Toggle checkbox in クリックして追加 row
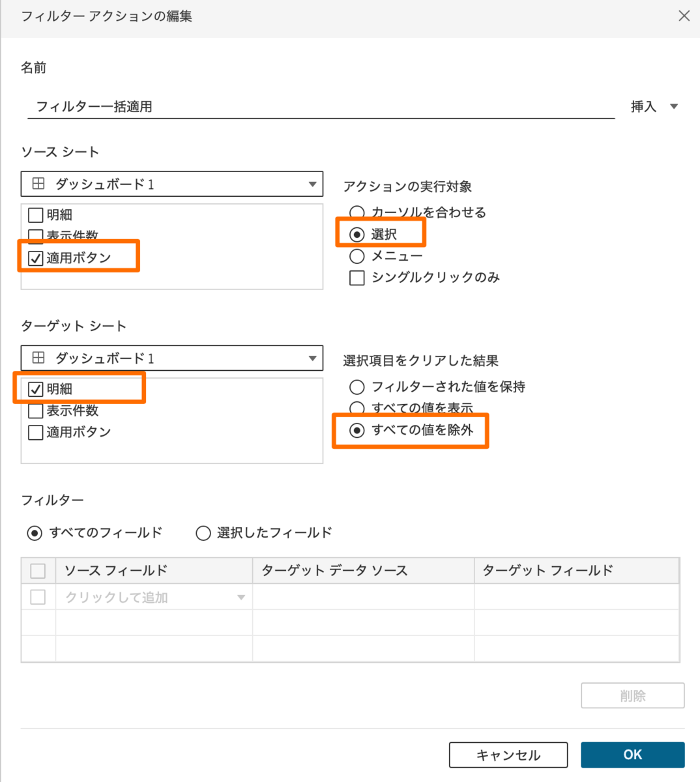 tap(38, 597)
